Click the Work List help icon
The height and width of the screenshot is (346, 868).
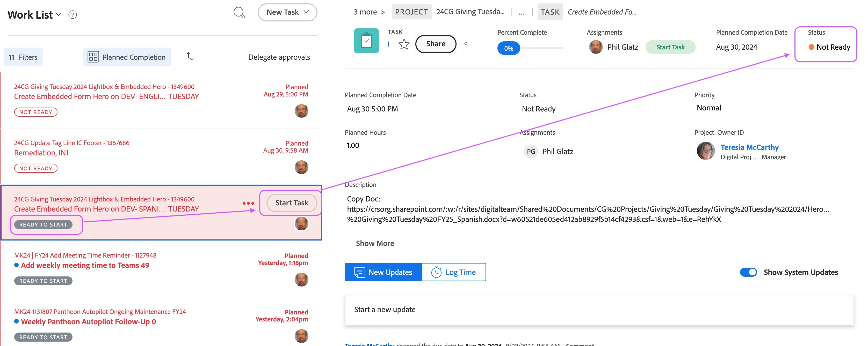73,15
